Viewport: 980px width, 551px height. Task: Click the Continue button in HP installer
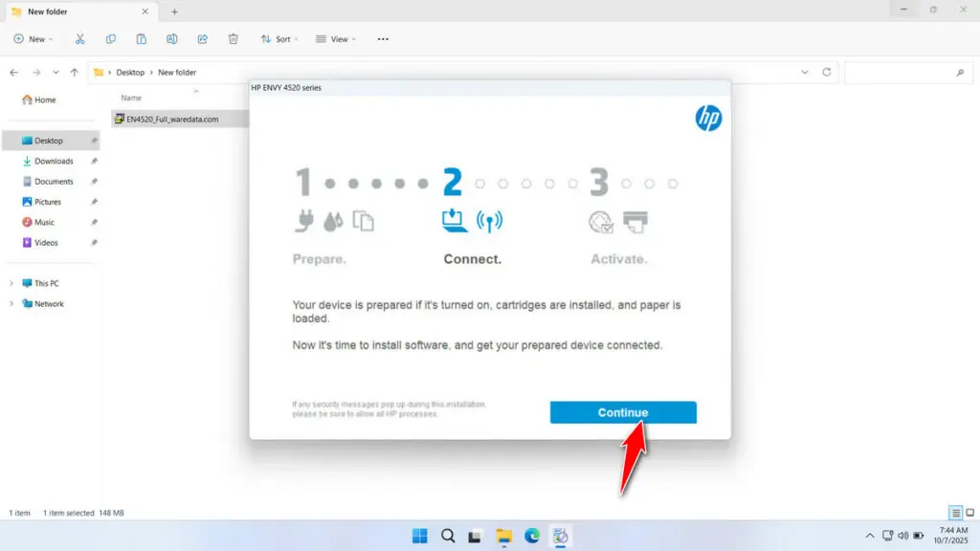(623, 412)
